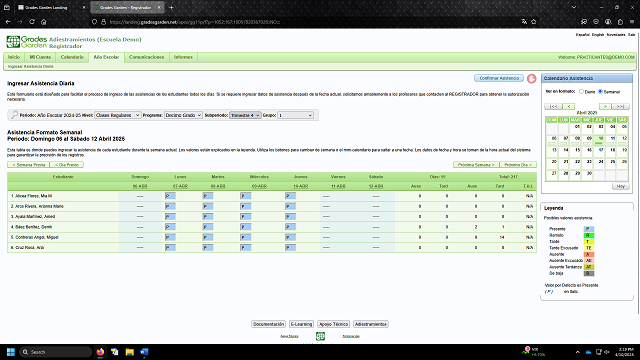Click the browser address bar URL
Screen dimensions: 640x360
[x=194, y=22]
